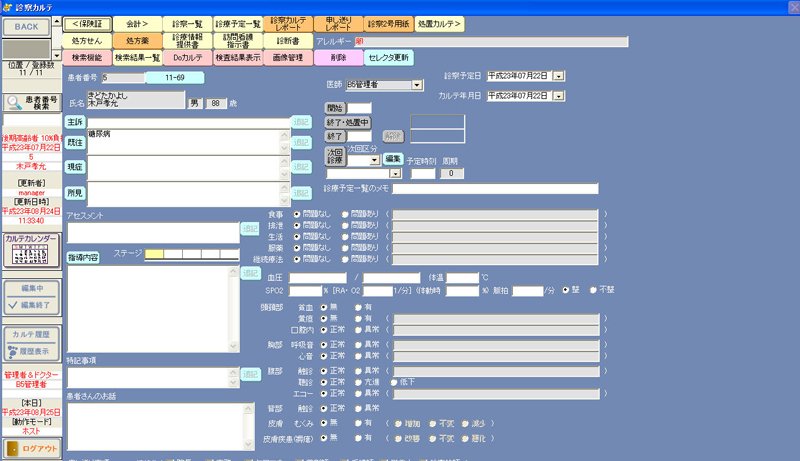Click the BACK button
This screenshot has width=800, height=461.
tap(27, 27)
